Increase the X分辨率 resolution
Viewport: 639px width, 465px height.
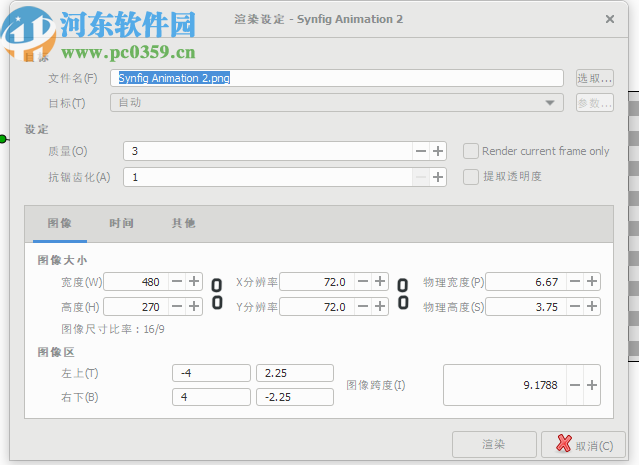pos(380,282)
